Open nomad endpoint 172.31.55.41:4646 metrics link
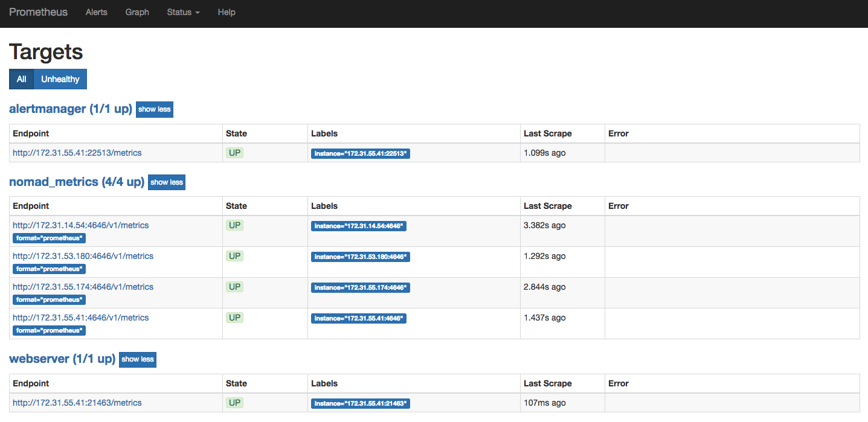The height and width of the screenshot is (422, 868). point(80,318)
